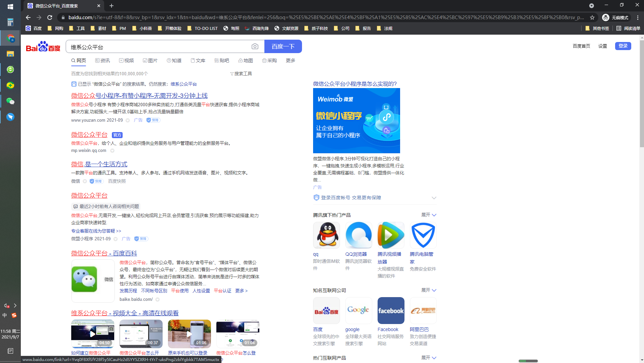The height and width of the screenshot is (363, 644).
Task: Open the 设置 settings link
Action: pos(603,46)
